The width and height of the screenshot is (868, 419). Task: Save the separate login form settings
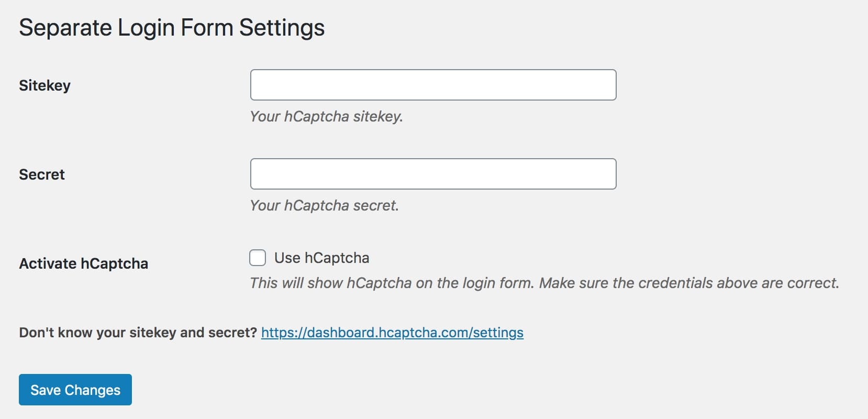point(75,389)
